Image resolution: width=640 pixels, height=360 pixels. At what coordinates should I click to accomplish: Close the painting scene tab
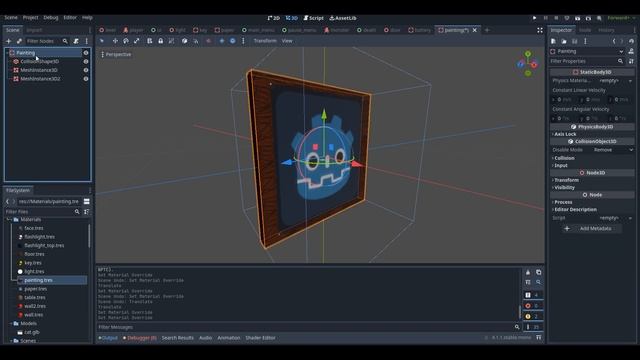point(475,30)
